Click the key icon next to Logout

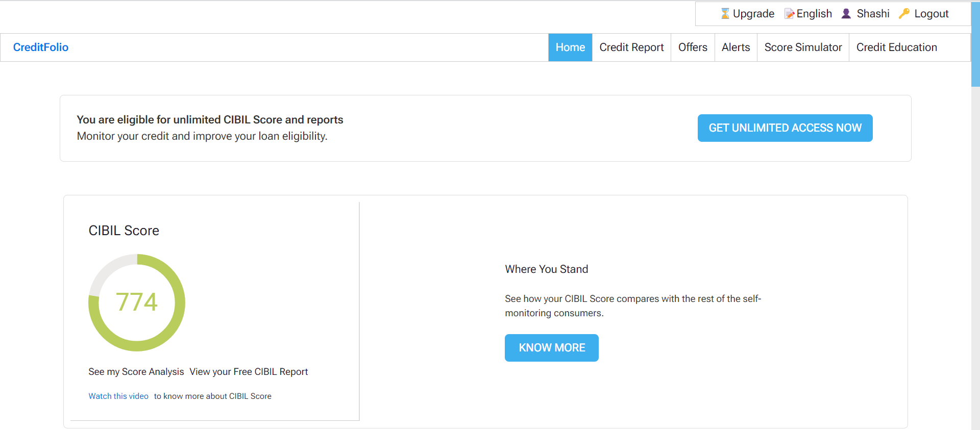pyautogui.click(x=904, y=14)
